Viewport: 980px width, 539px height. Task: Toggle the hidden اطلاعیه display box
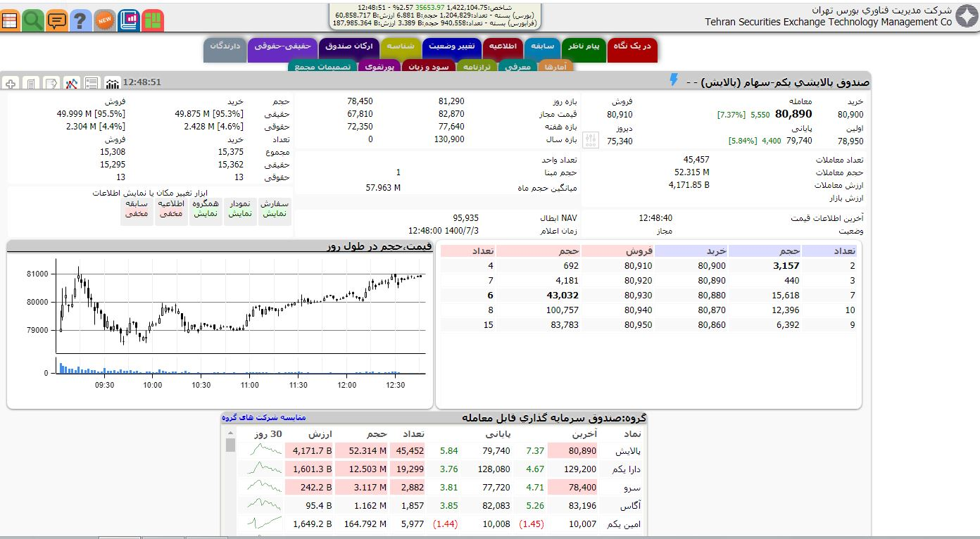(170, 208)
